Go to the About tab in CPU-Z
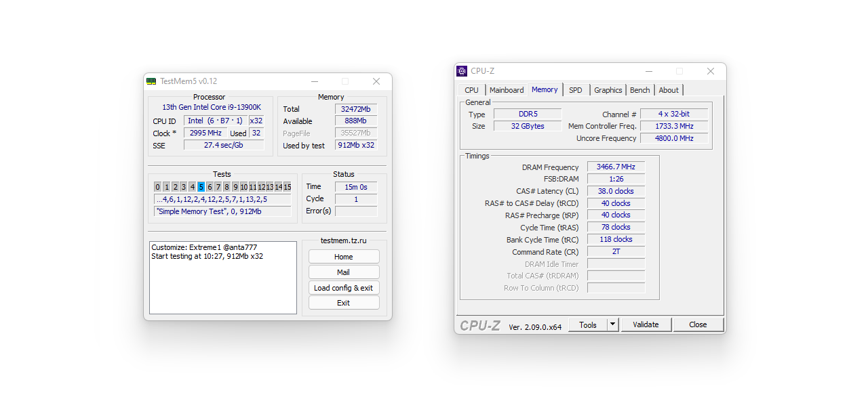Viewport: 868px width, 420px height. tap(669, 90)
